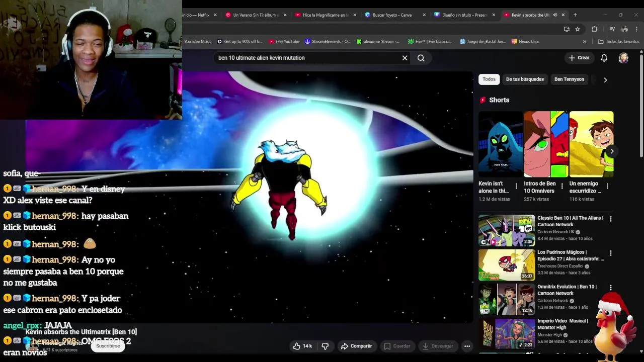This screenshot has width=644, height=362.
Task: Open the YouTube account avatar menu
Action: coord(623,58)
